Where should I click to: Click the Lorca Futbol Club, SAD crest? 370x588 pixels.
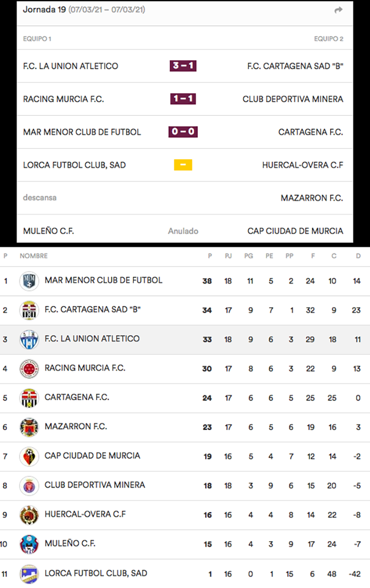[29, 573]
